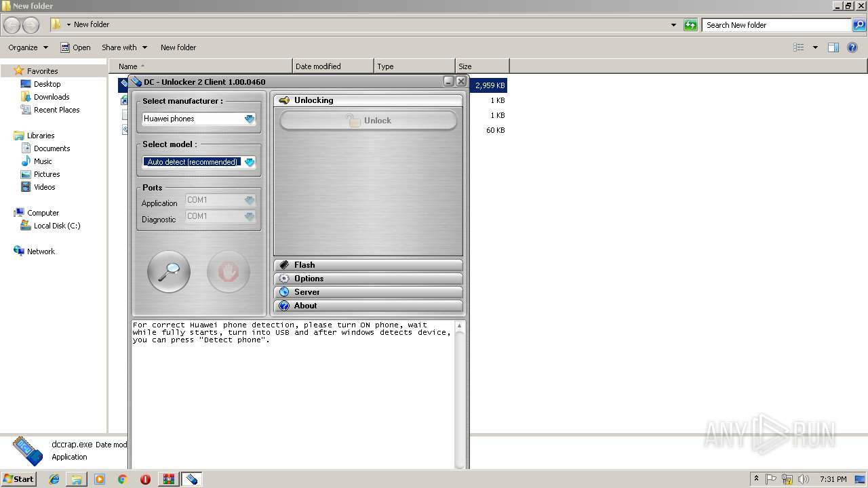The width and height of the screenshot is (868, 488).
Task: Open the Pictures library
Action: (x=47, y=174)
